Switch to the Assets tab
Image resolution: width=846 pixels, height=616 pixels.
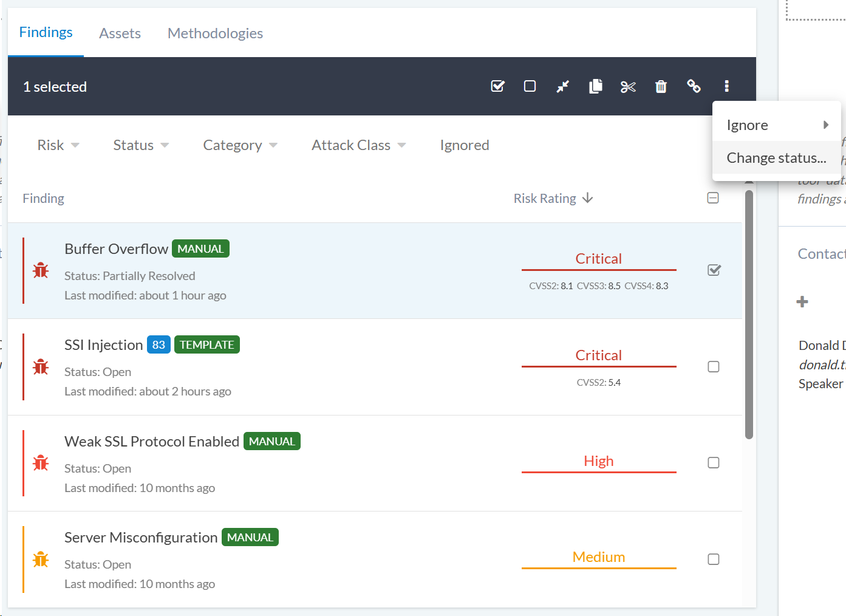(x=120, y=33)
